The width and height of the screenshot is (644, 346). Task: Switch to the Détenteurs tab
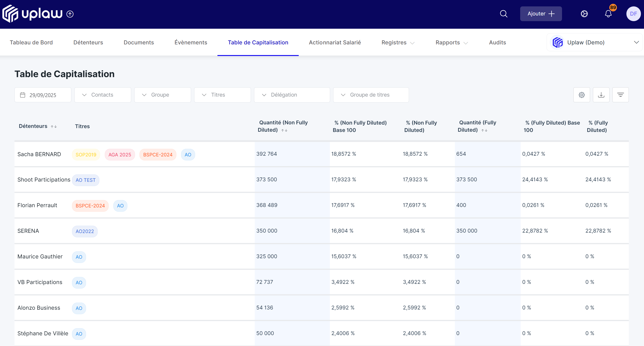coord(88,42)
